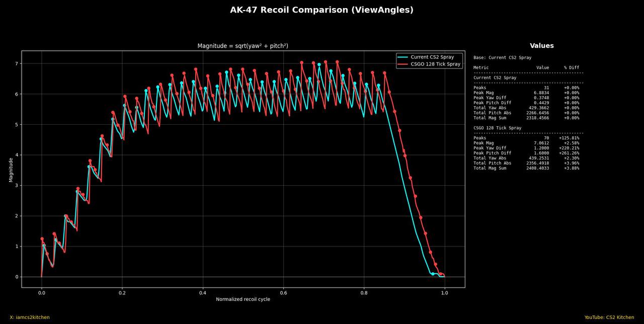Click the 'Base: Current CS2 Spray' line

(x=502, y=58)
